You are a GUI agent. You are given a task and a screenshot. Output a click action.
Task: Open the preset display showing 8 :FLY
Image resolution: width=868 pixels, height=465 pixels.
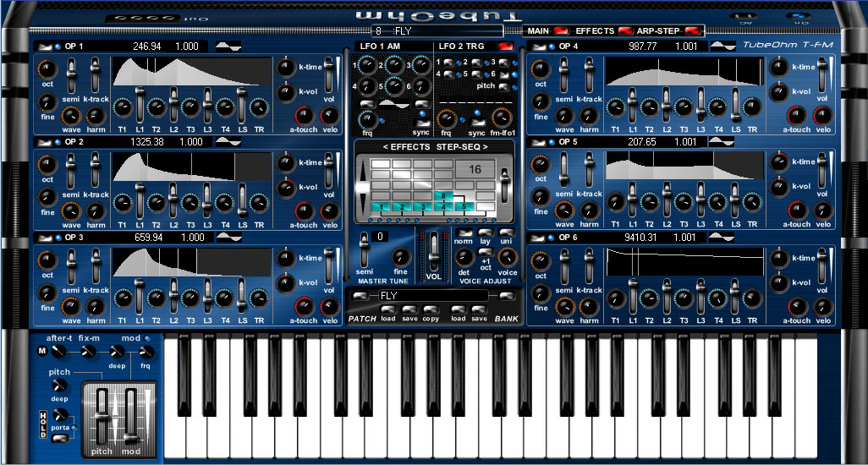[x=437, y=31]
